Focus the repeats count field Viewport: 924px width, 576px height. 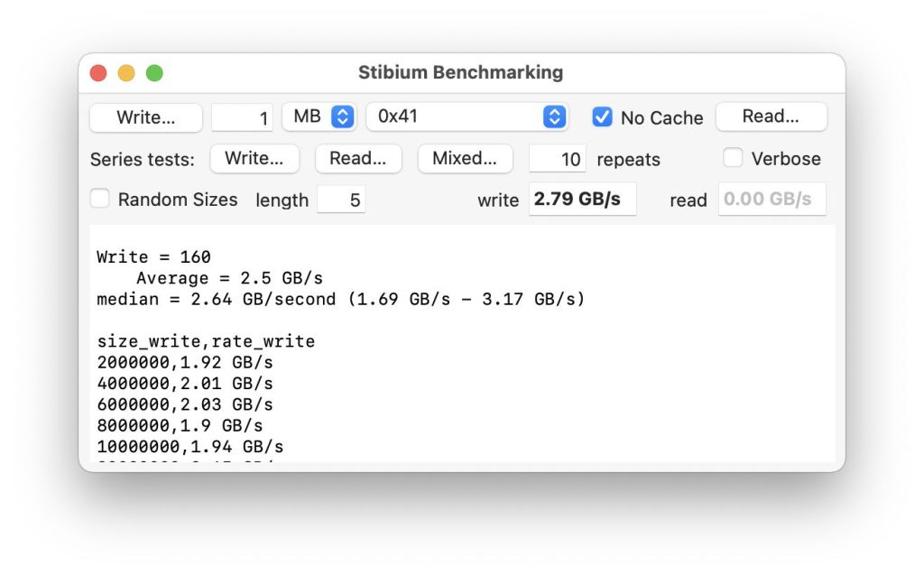[557, 160]
